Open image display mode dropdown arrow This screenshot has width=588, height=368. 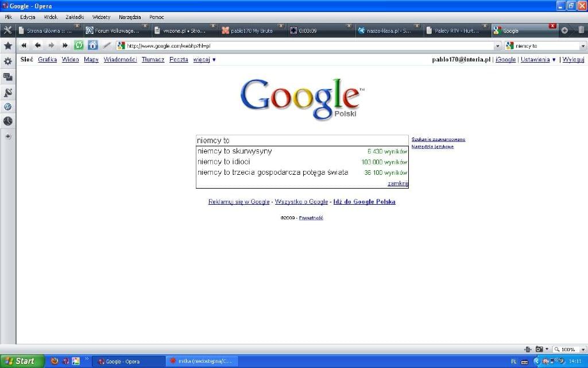point(547,349)
